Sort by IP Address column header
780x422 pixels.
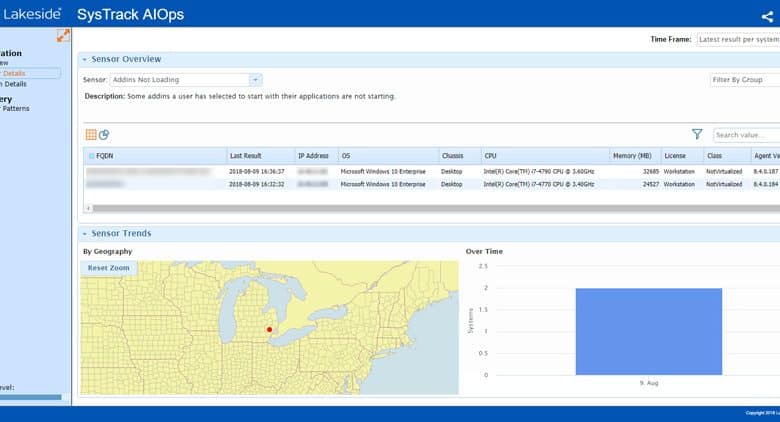[316, 156]
